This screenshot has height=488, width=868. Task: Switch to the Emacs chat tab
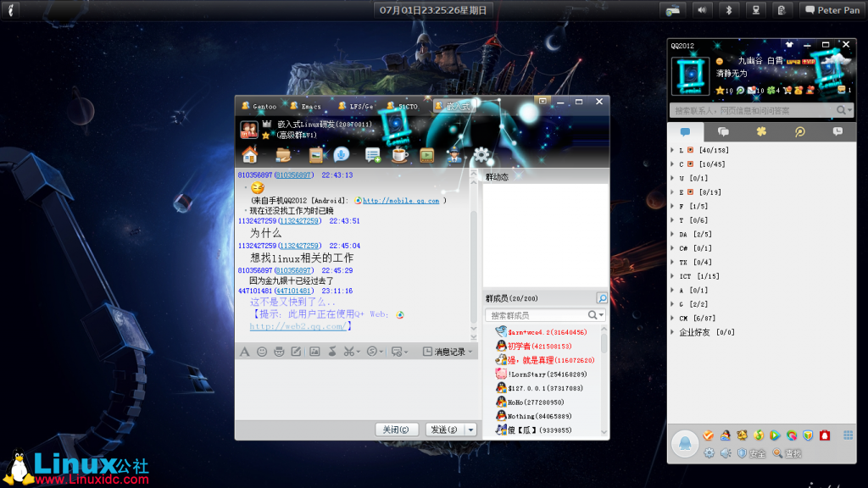[306, 106]
